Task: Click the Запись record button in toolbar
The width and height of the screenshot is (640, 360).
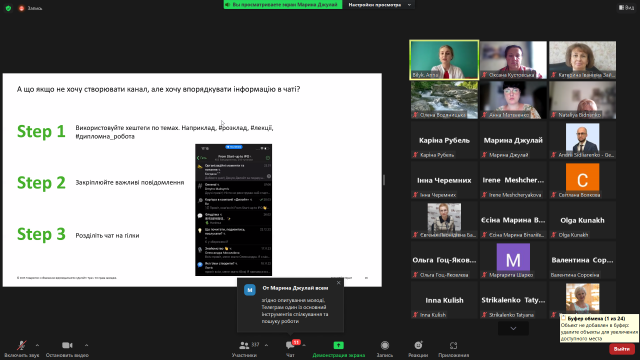Action: click(384, 349)
